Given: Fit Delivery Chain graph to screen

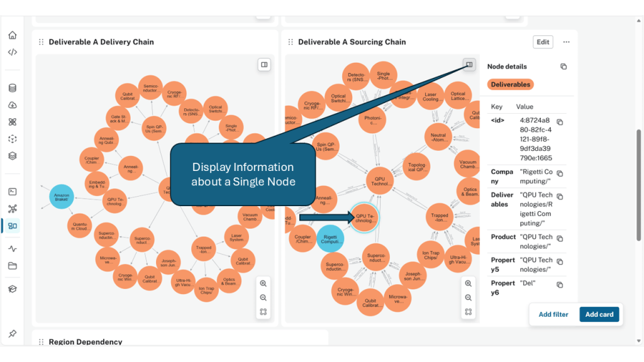Looking at the screenshot, I should 264,312.
